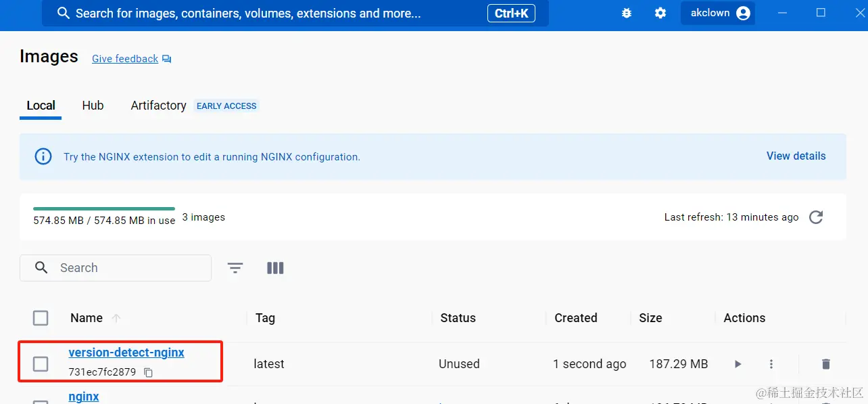Maximize the Docker Desktop window
The width and height of the screenshot is (868, 404).
click(821, 13)
